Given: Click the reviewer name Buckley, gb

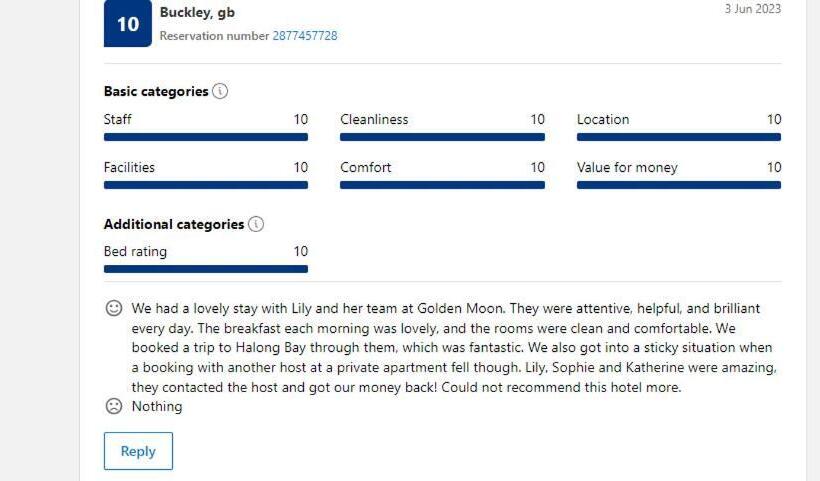Looking at the screenshot, I should (x=197, y=13).
